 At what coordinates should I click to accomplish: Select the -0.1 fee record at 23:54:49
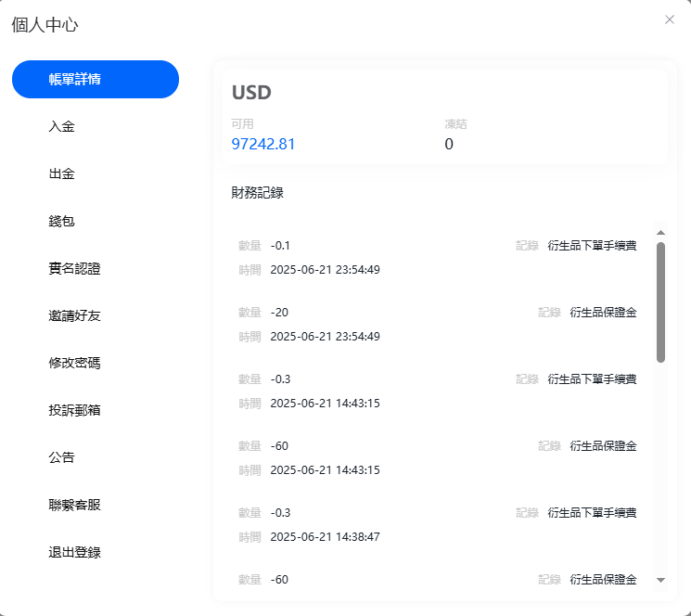point(437,258)
